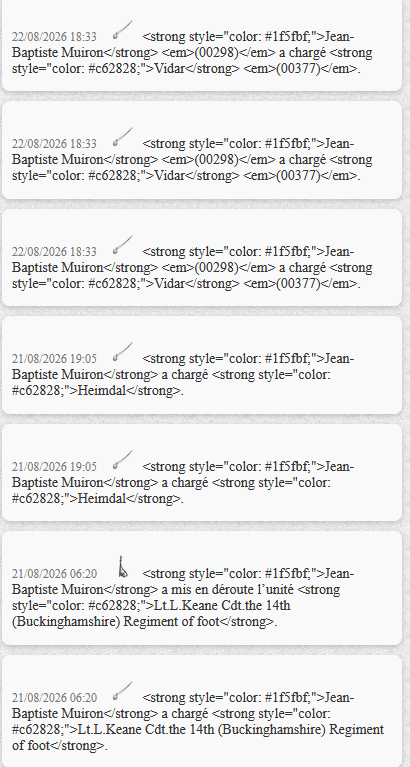
Task: Click the 06:20 timestamp of the bottom charge entry
Action: pyautogui.click(x=54, y=697)
